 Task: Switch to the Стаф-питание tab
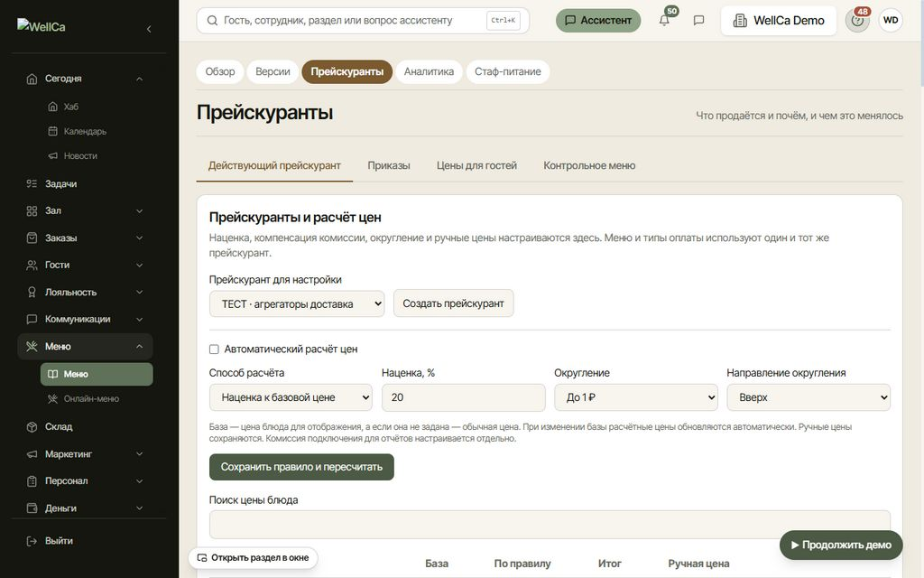[508, 72]
